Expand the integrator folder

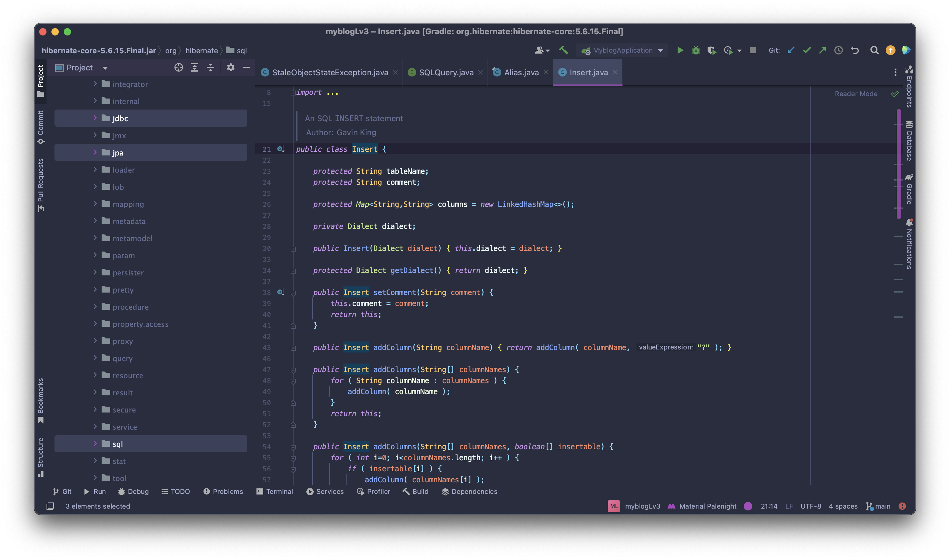click(x=95, y=84)
